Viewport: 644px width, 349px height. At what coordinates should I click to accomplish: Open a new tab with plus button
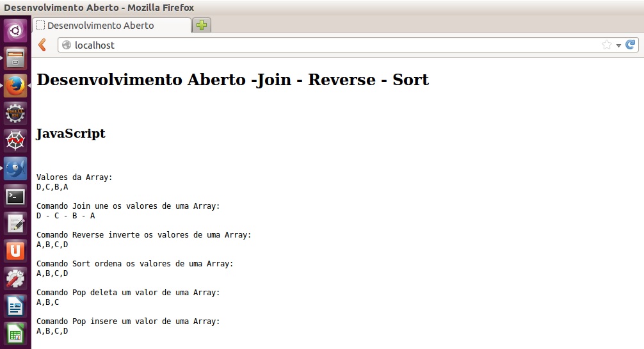point(202,26)
